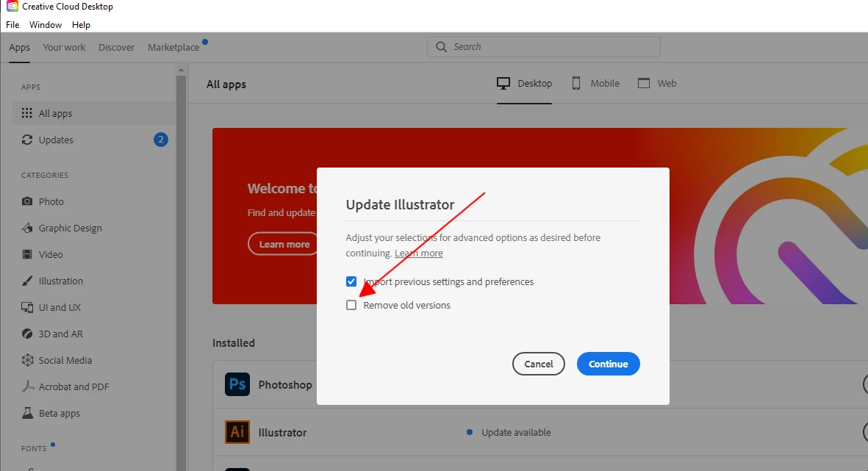The image size is (868, 471).
Task: Click the Illustrator Ai app icon
Action: click(x=237, y=432)
